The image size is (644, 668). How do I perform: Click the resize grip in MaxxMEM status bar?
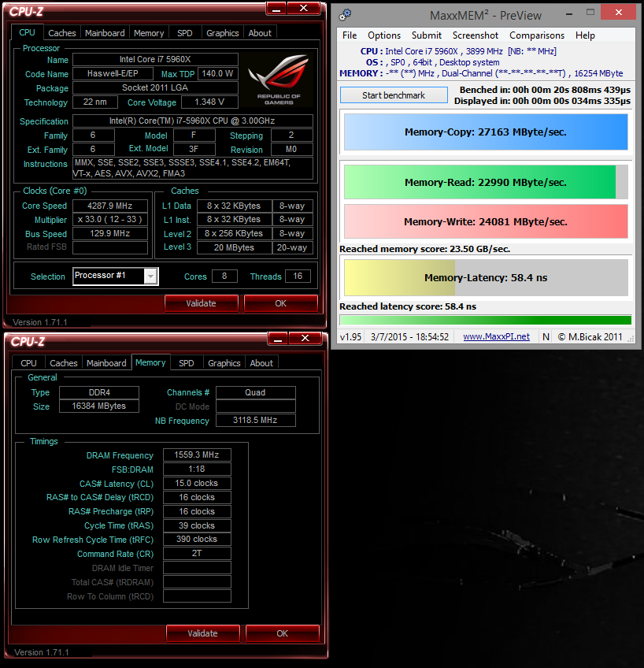coord(631,339)
